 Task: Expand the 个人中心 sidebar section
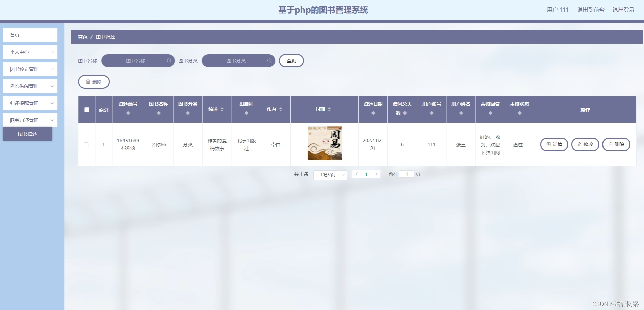click(x=30, y=52)
